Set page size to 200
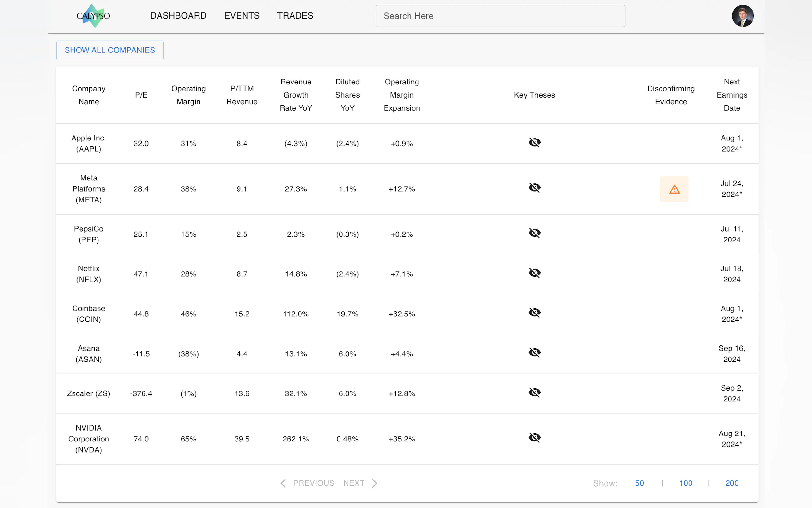This screenshot has height=508, width=812. point(732,483)
